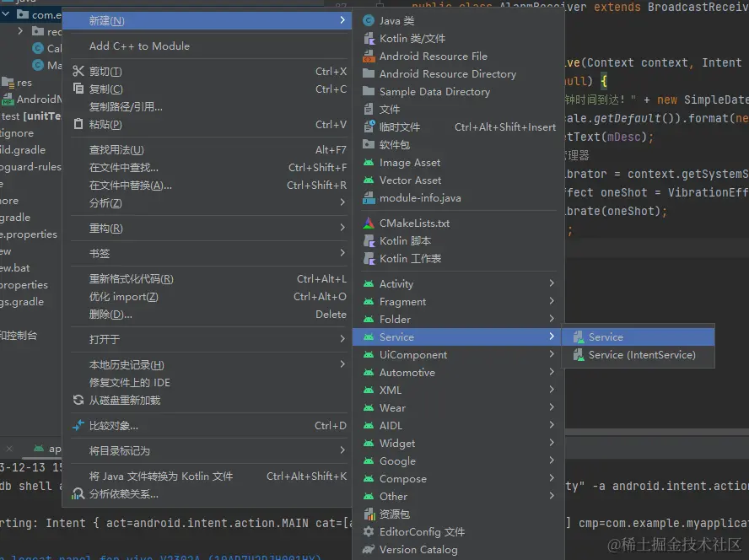Click the Android Resource Directory folder icon
The width and height of the screenshot is (749, 560).
coord(369,73)
